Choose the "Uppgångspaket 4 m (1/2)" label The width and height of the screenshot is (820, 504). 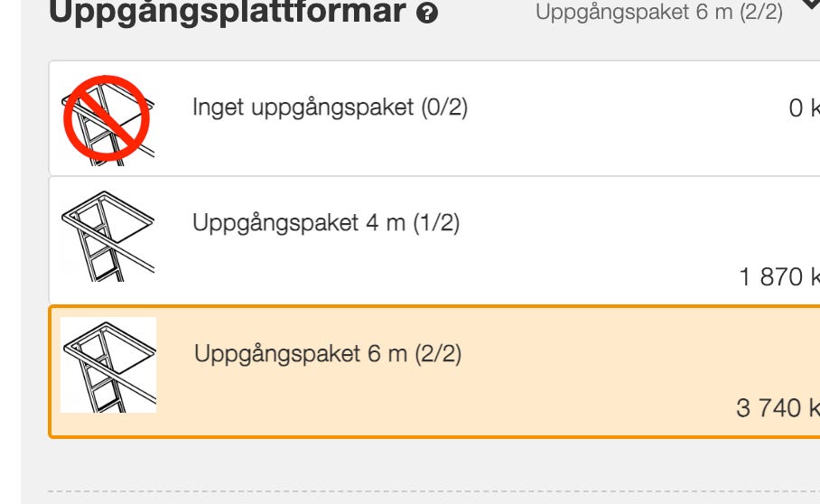[326, 223]
